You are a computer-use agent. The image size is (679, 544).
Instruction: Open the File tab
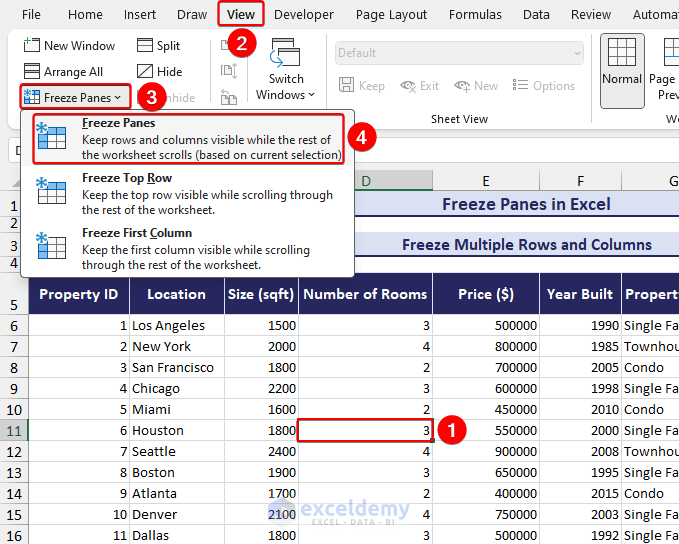tap(31, 15)
